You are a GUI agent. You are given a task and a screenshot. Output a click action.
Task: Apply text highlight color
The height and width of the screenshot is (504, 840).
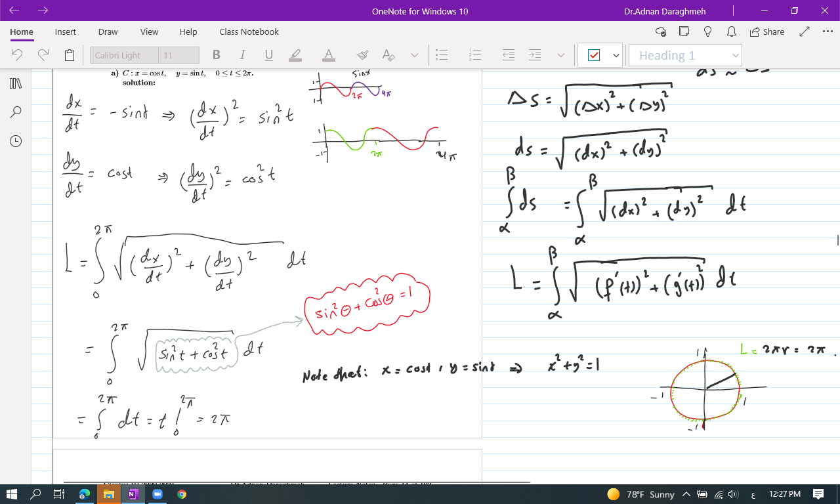(x=295, y=55)
